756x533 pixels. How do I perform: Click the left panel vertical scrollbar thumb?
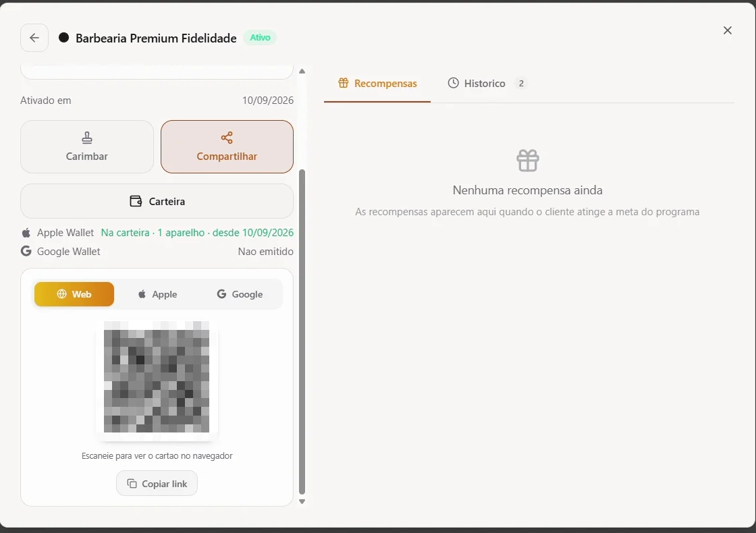pos(302,331)
